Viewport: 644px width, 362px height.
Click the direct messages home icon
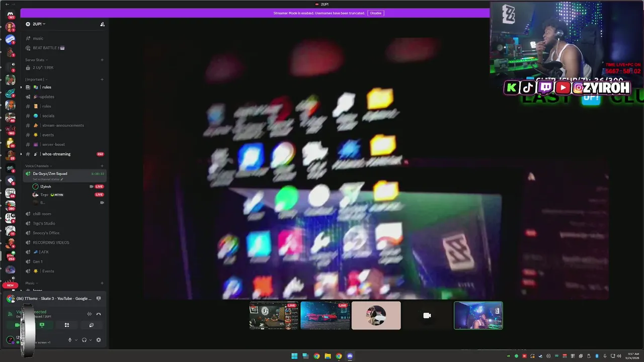(x=10, y=15)
